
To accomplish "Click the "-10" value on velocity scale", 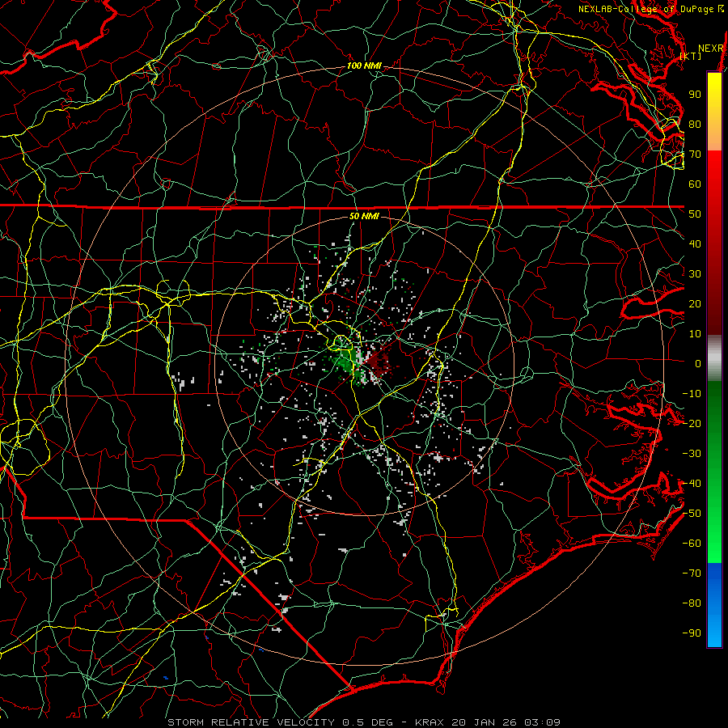I will point(692,394).
